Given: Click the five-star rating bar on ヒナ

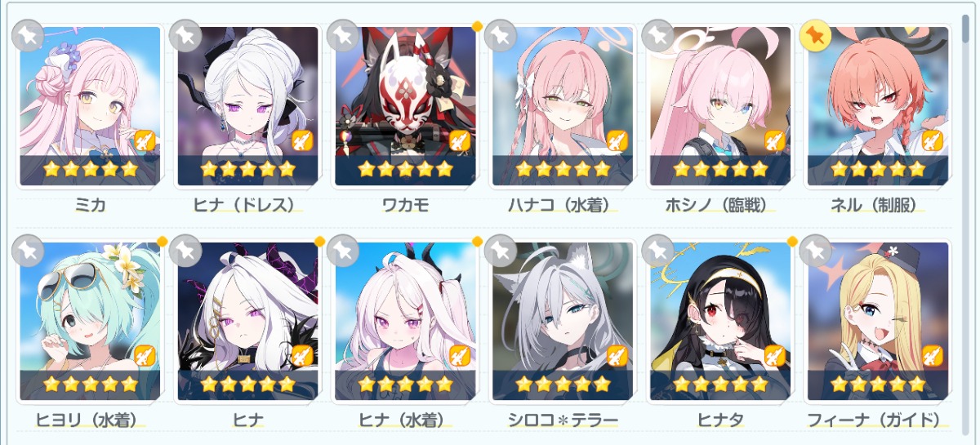Looking at the screenshot, I should pyautogui.click(x=247, y=383).
